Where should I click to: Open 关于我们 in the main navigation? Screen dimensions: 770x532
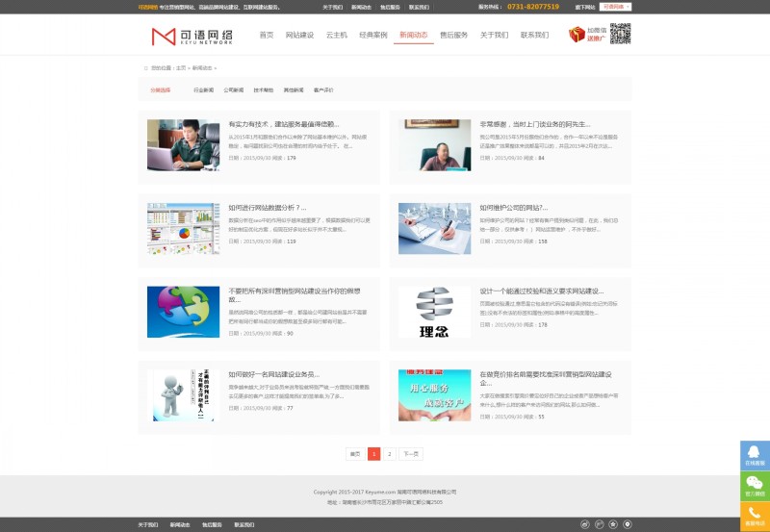(494, 35)
